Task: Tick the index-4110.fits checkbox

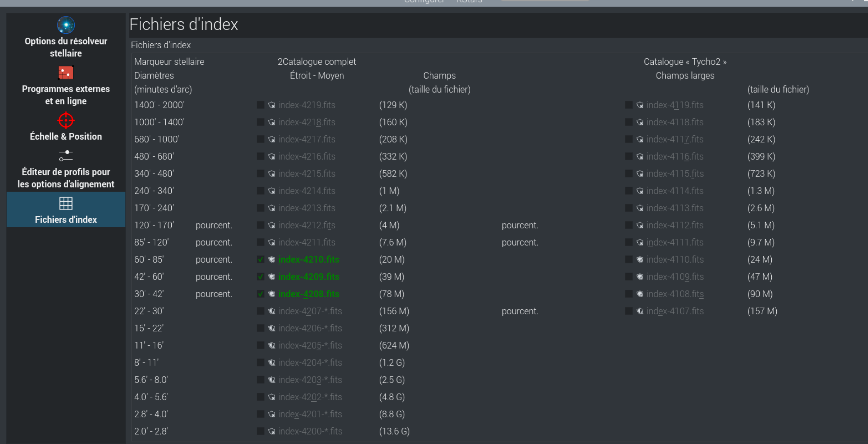Action: [628, 260]
